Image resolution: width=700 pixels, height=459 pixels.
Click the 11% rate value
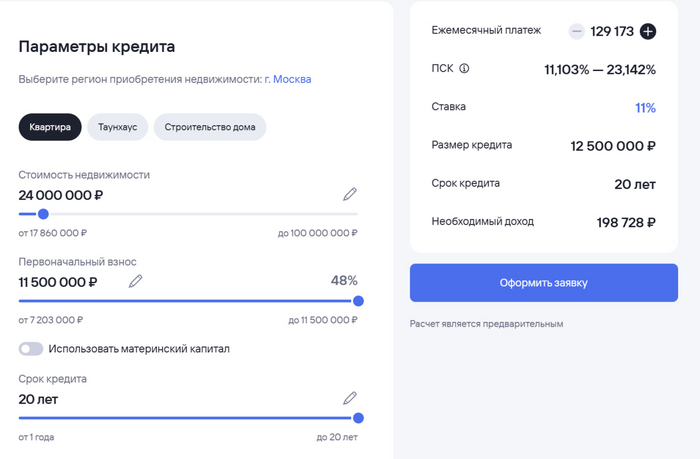[645, 107]
